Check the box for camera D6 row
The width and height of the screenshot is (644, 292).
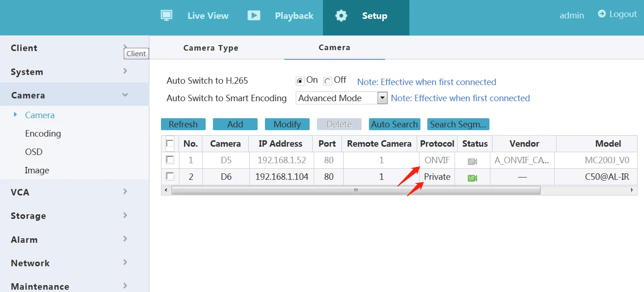(170, 176)
